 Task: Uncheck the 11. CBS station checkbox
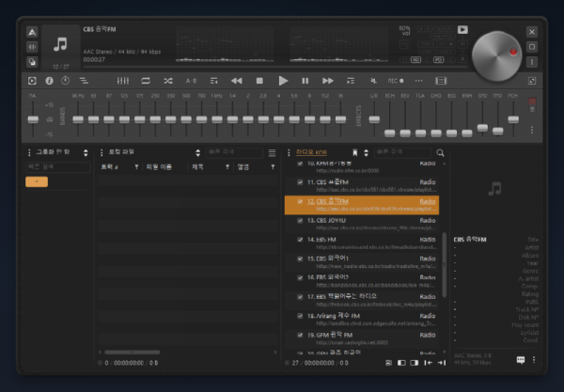pyautogui.click(x=300, y=182)
